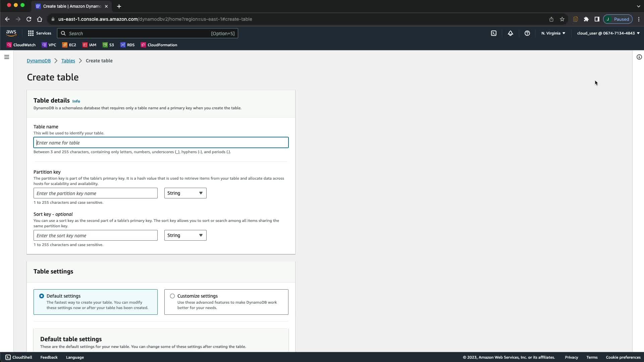This screenshot has height=362, width=644.
Task: Open the partition key type String dropdown
Action: click(185, 193)
